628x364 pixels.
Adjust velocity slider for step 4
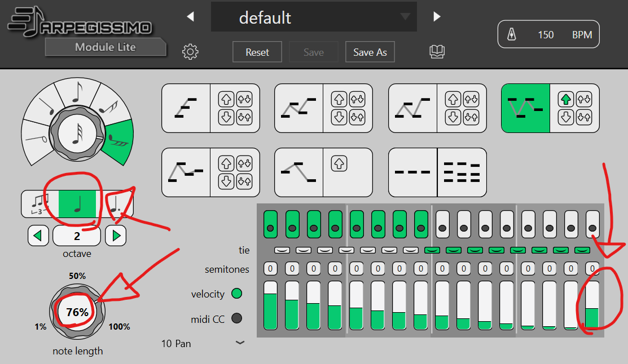(335, 305)
